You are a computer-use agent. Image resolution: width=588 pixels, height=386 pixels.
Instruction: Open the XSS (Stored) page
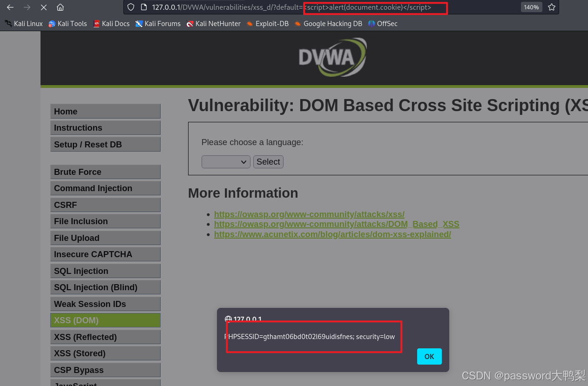point(105,353)
